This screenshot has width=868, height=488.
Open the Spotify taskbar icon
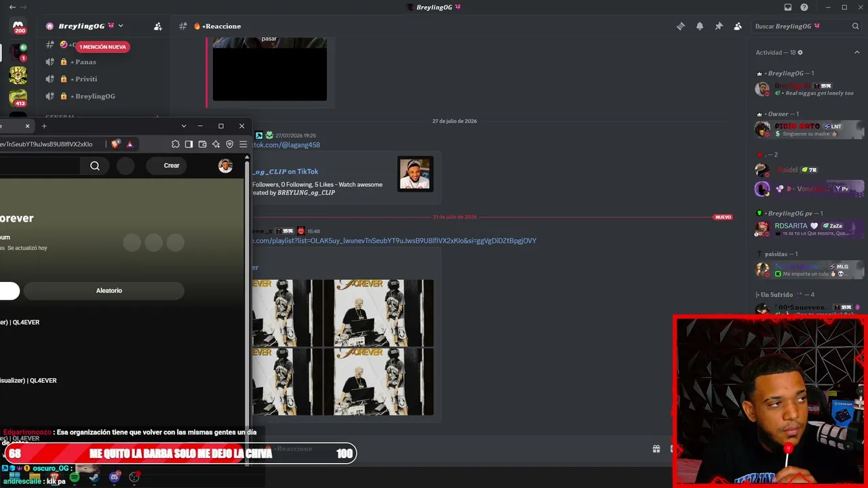[75, 477]
